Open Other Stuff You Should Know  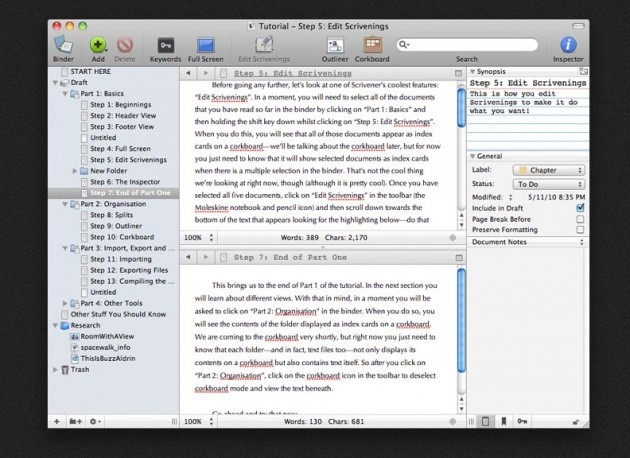tap(118, 314)
